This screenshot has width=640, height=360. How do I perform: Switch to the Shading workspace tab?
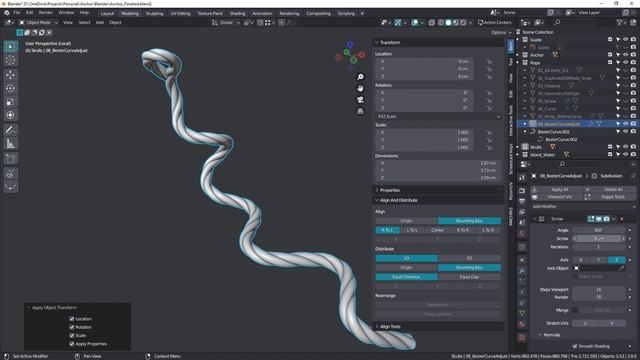237,13
